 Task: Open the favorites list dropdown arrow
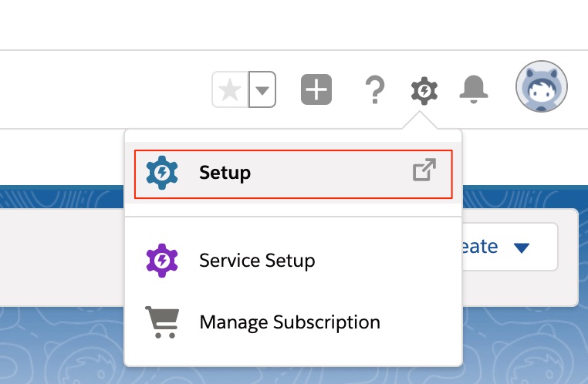(x=262, y=91)
